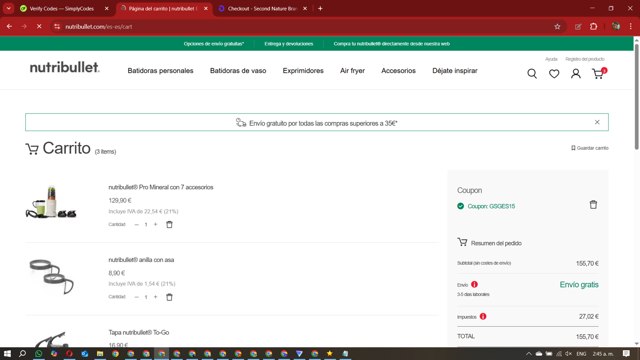This screenshot has width=640, height=360.
Task: Click the ENG language indicator
Action: 581,353
